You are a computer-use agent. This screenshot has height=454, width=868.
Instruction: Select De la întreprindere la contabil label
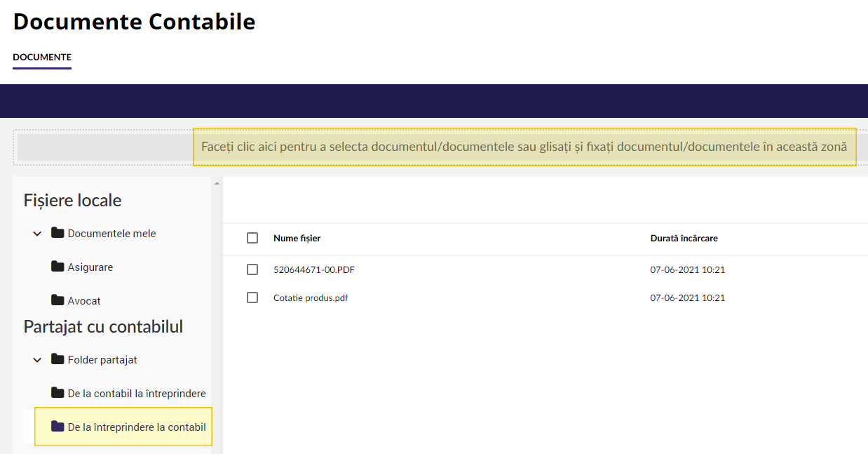[x=137, y=427]
